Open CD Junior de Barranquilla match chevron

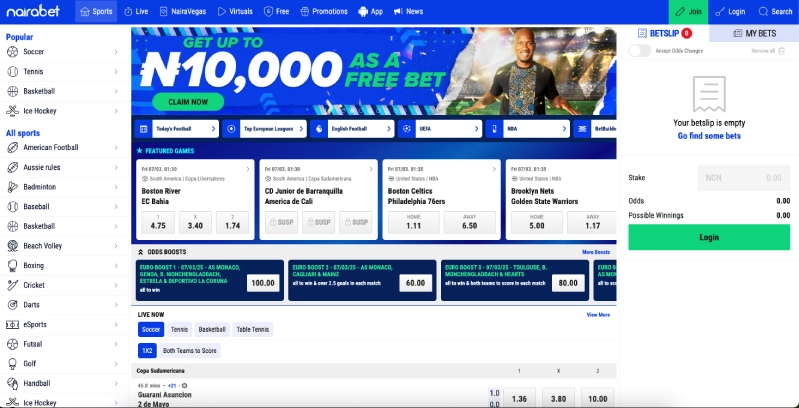[371, 169]
